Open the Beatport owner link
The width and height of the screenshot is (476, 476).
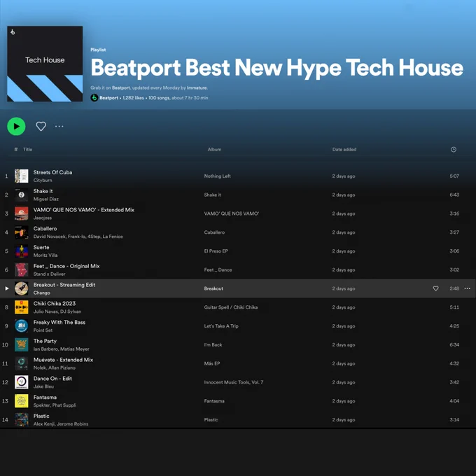pyautogui.click(x=108, y=98)
